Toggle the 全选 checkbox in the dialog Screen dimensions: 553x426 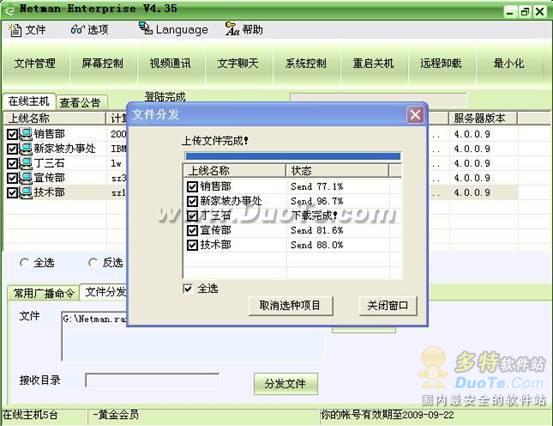point(188,288)
